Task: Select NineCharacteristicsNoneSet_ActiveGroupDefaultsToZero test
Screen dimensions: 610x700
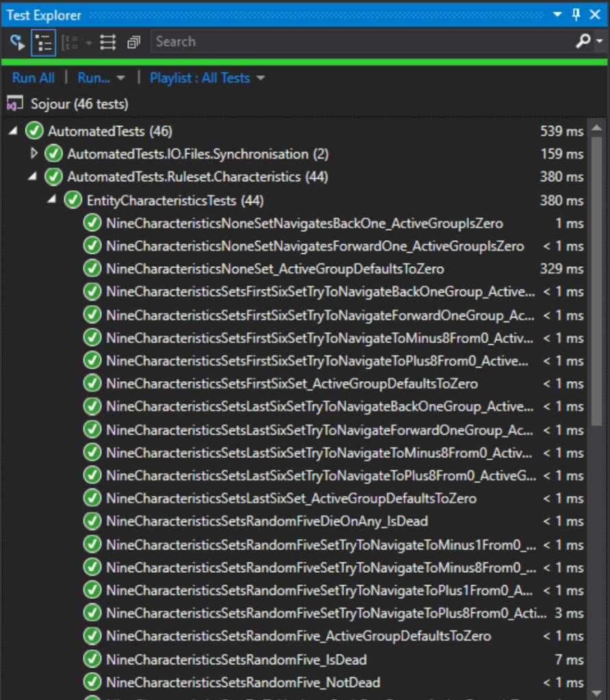Action: point(275,269)
